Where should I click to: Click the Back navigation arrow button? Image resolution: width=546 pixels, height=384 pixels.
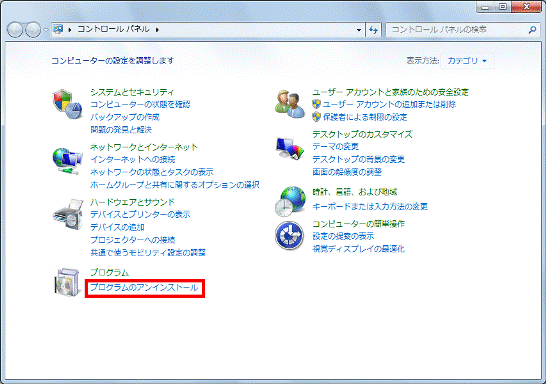click(x=15, y=30)
